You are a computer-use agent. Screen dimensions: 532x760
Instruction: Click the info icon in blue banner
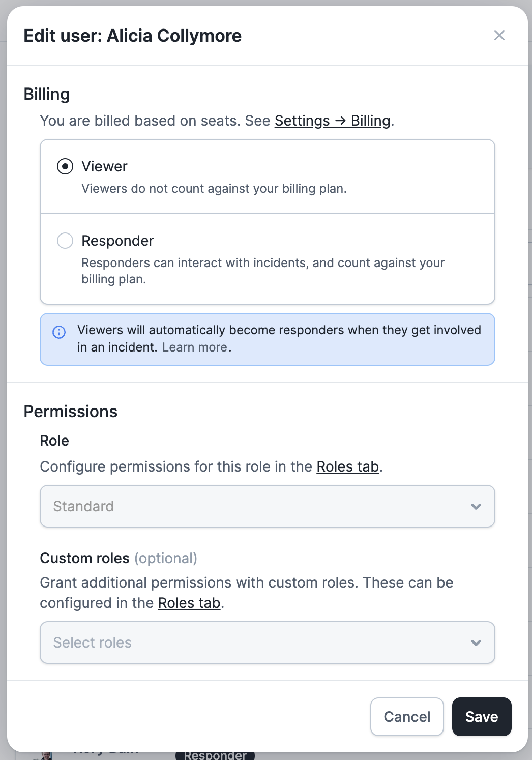pos(59,332)
